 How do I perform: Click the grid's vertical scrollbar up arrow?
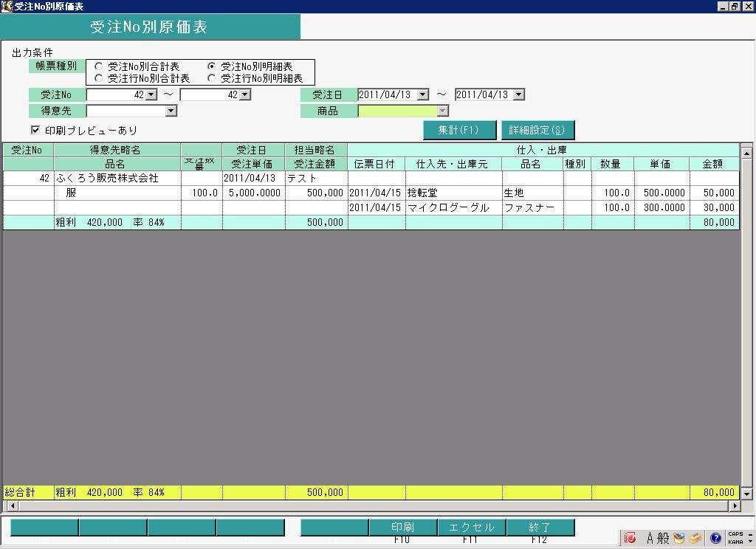[746, 153]
